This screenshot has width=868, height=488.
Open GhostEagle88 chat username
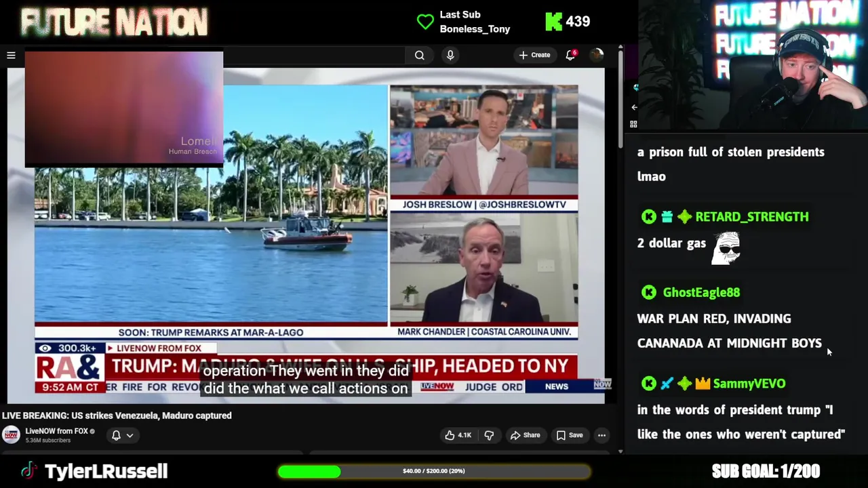point(701,292)
